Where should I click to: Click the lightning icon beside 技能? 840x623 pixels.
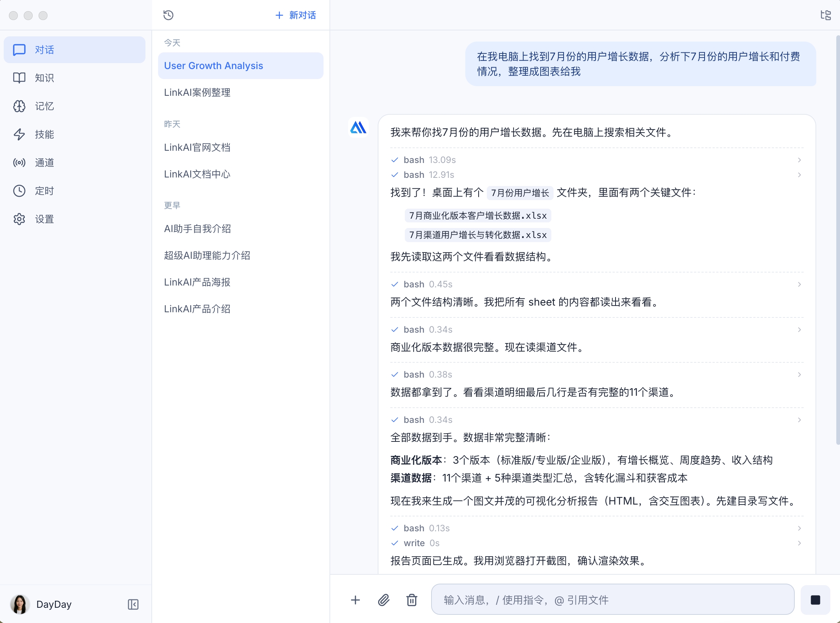[x=19, y=134]
